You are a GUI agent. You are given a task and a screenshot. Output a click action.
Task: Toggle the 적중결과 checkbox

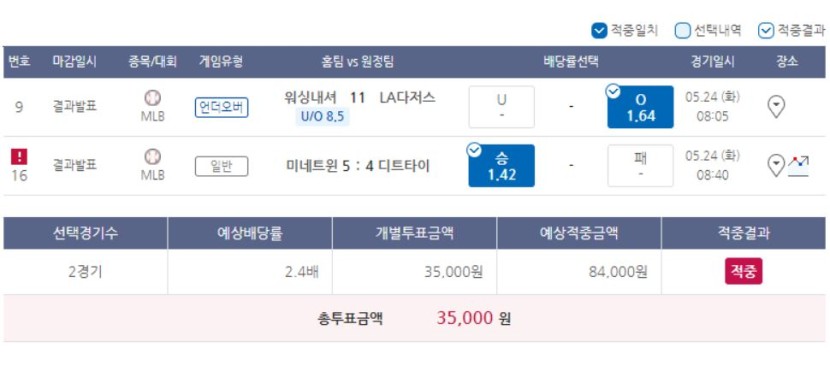[x=766, y=31]
